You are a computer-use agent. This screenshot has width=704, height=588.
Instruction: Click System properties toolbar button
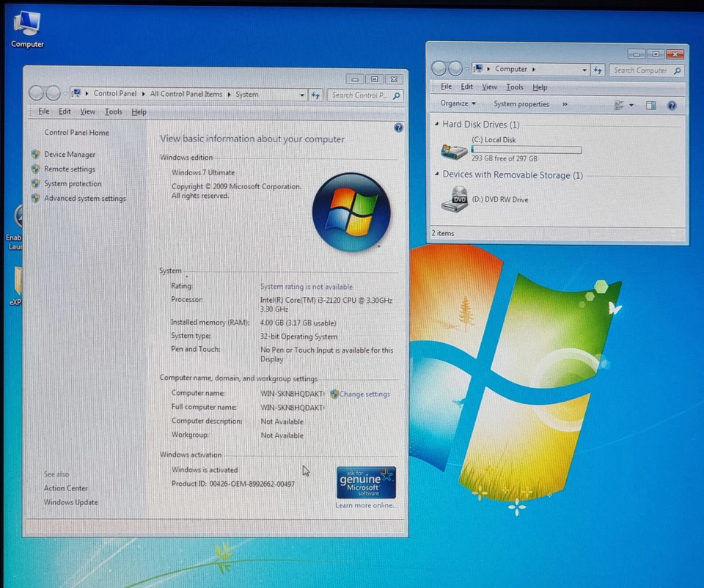(x=521, y=104)
